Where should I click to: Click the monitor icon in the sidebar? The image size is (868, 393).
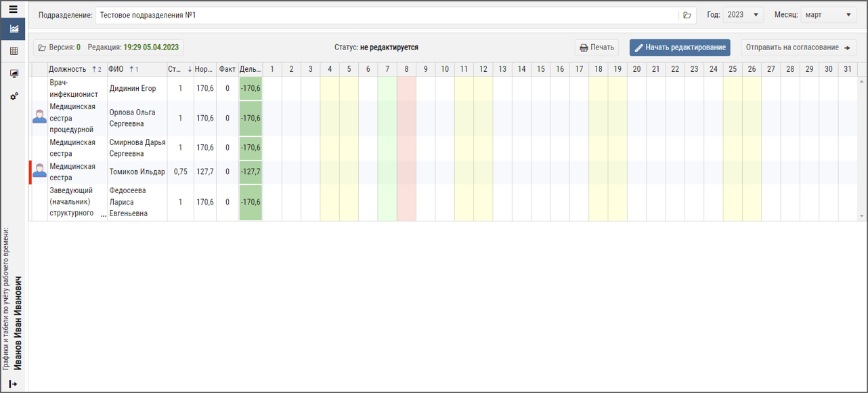coord(14,74)
